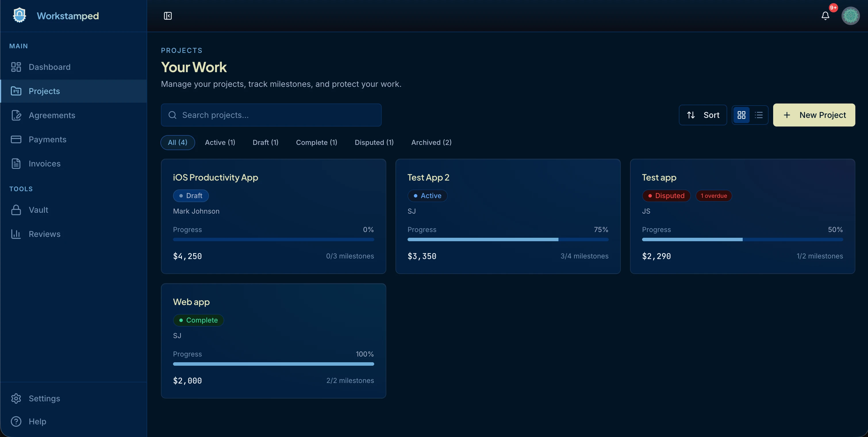The image size is (868, 437).
Task: Open notifications bell icon
Action: click(x=825, y=16)
